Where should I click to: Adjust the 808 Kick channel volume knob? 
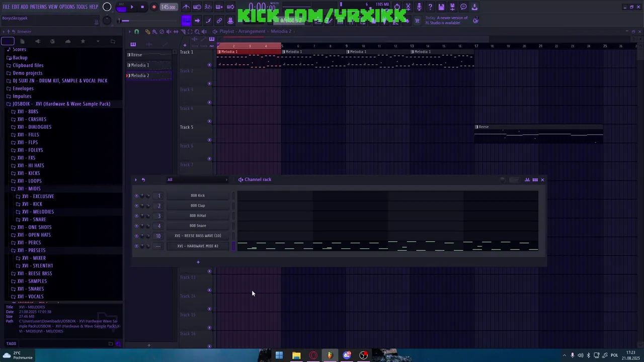tap(148, 196)
